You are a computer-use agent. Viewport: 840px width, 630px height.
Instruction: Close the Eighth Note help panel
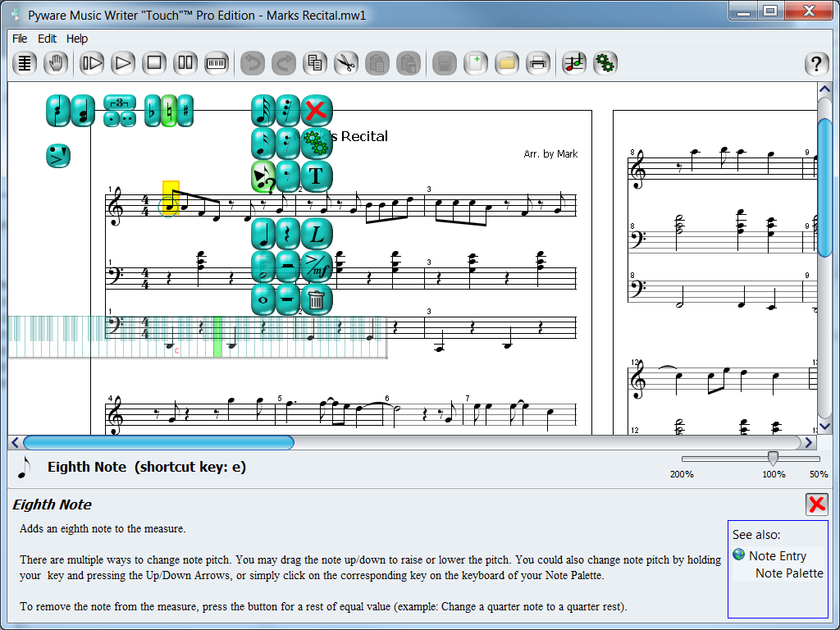click(816, 504)
